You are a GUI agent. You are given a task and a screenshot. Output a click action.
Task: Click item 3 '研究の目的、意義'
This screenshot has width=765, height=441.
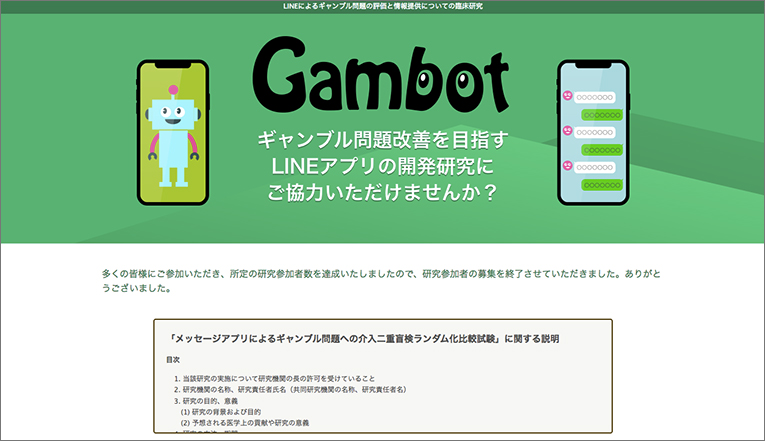tap(206, 401)
